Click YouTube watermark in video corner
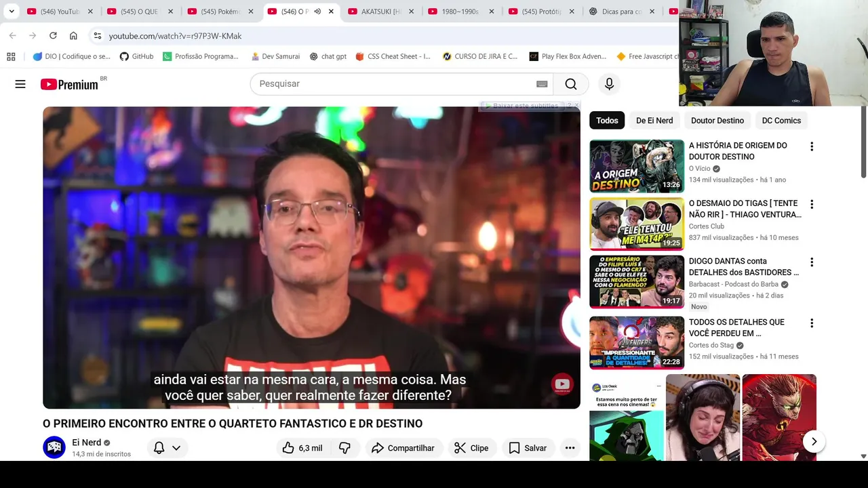Viewport: 868px width, 488px height. coord(562,384)
